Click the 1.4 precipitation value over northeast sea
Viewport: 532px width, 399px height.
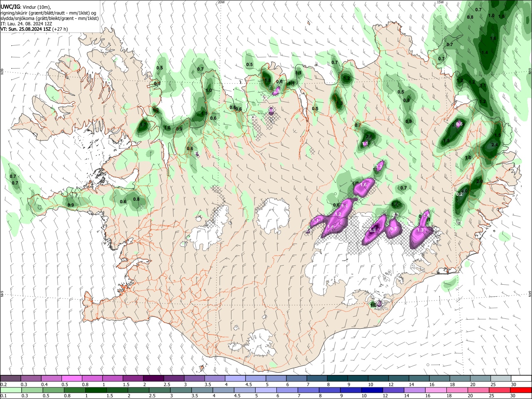(x=484, y=52)
